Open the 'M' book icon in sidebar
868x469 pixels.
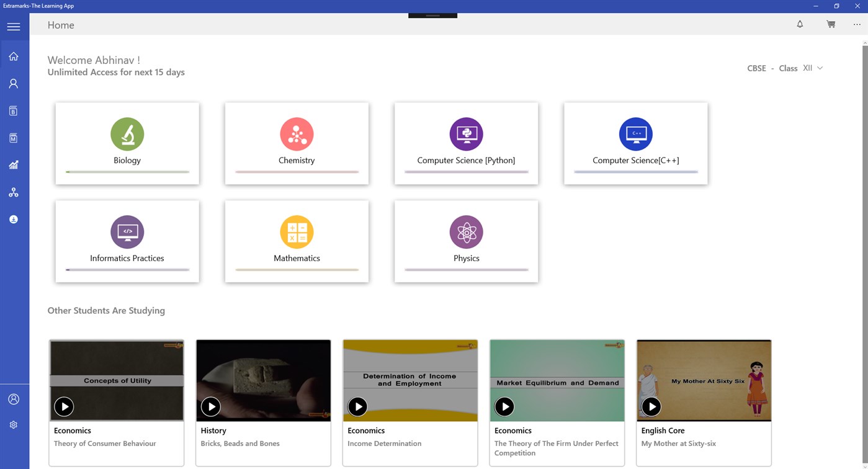tap(14, 138)
